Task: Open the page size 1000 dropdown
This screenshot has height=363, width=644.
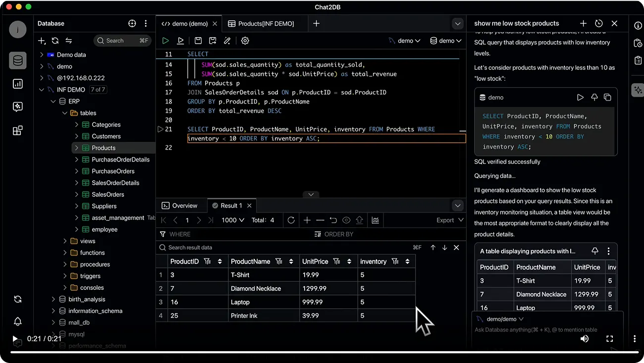Action: pyautogui.click(x=233, y=220)
